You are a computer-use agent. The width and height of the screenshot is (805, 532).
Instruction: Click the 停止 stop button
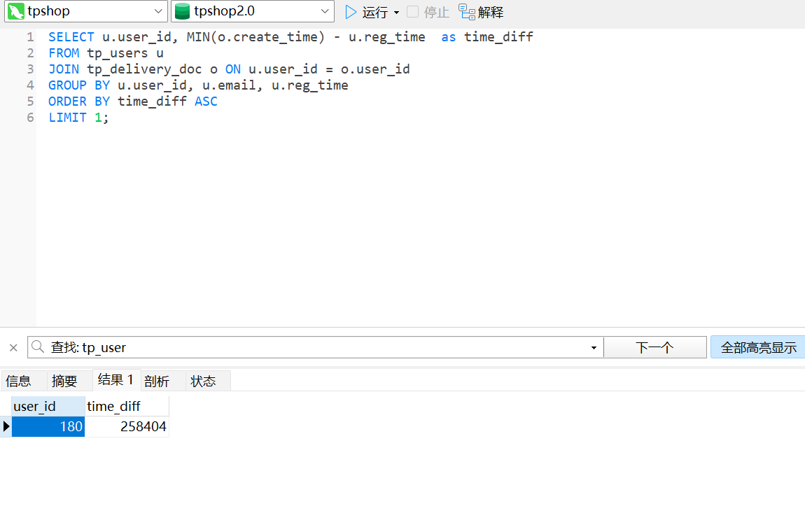pyautogui.click(x=428, y=12)
